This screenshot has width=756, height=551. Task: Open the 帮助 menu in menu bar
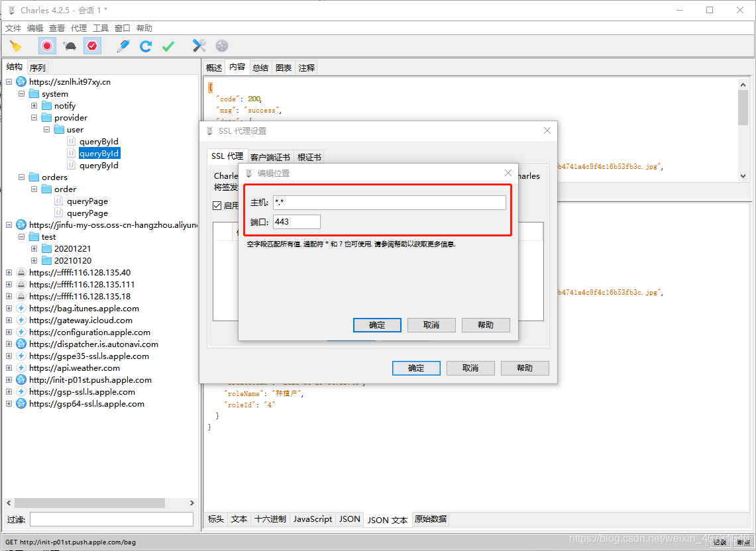tap(144, 28)
